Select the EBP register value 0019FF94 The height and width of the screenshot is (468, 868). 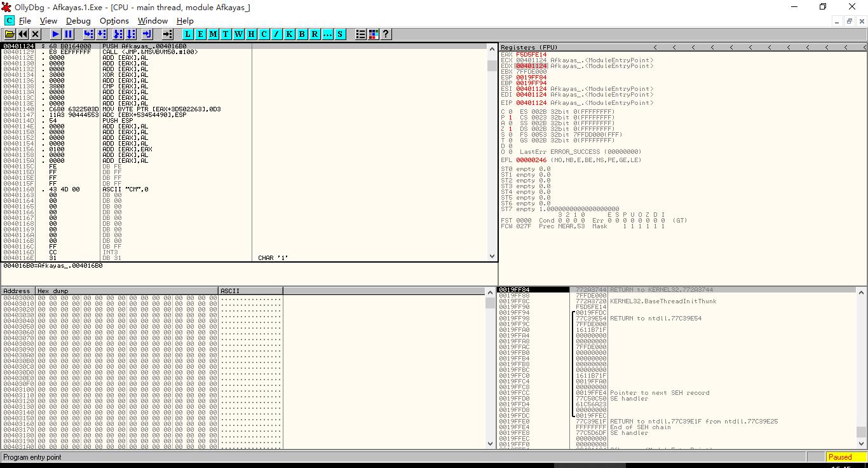coord(531,83)
